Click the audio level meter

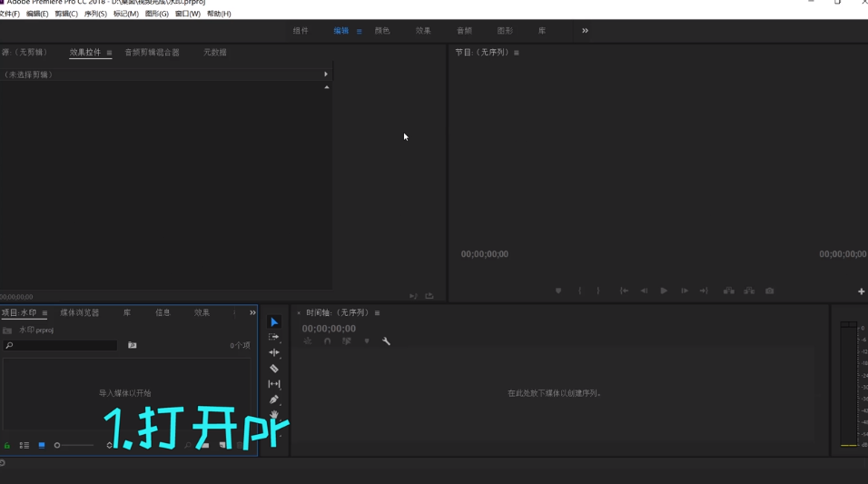(849, 384)
